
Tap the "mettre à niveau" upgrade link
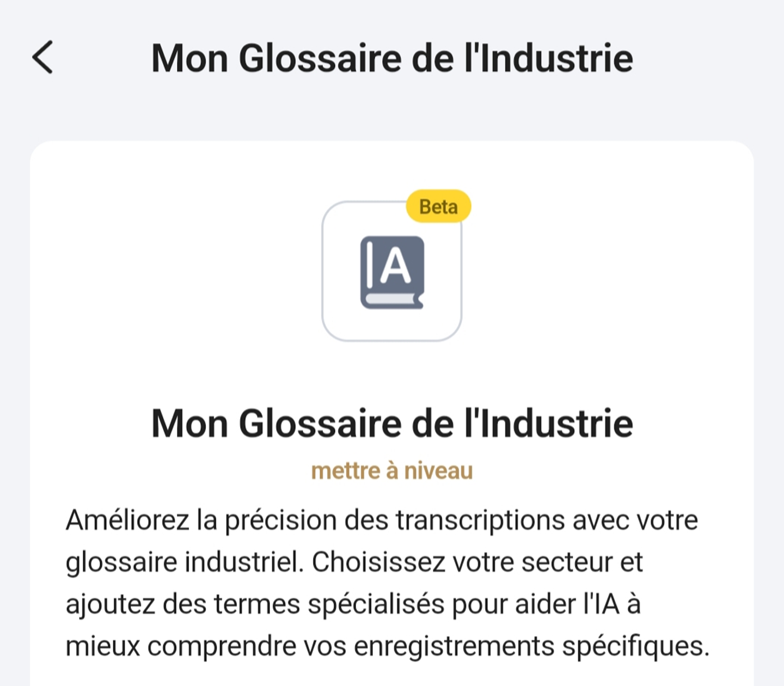point(391,471)
